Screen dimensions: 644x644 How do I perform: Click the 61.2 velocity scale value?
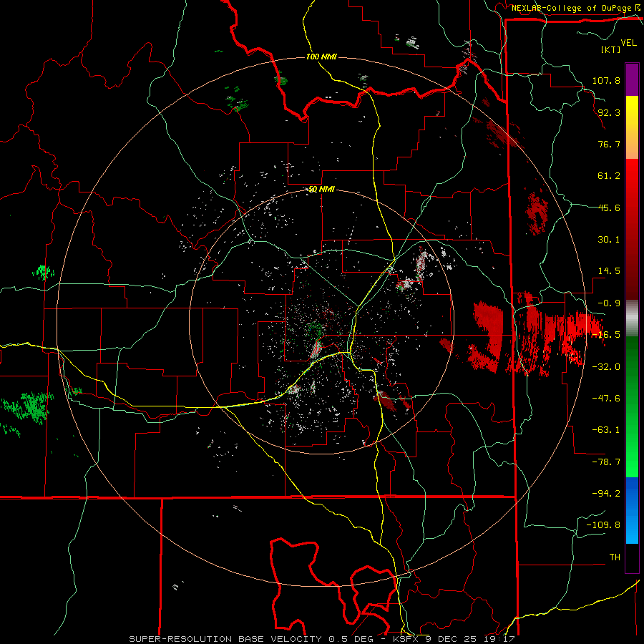pos(609,176)
